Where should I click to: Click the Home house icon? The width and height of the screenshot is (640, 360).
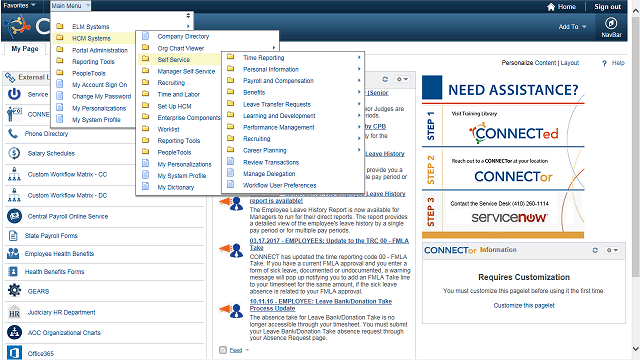pos(551,7)
